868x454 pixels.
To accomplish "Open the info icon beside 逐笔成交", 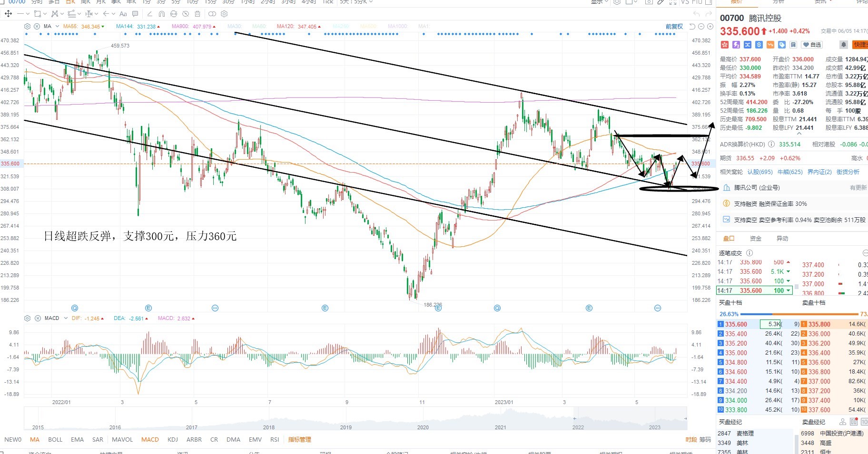I will pyautogui.click(x=750, y=253).
